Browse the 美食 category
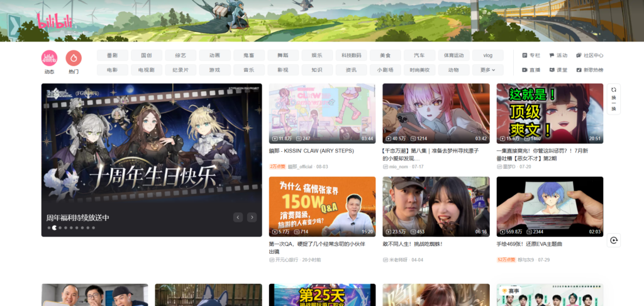The width and height of the screenshot is (644, 306). click(386, 55)
